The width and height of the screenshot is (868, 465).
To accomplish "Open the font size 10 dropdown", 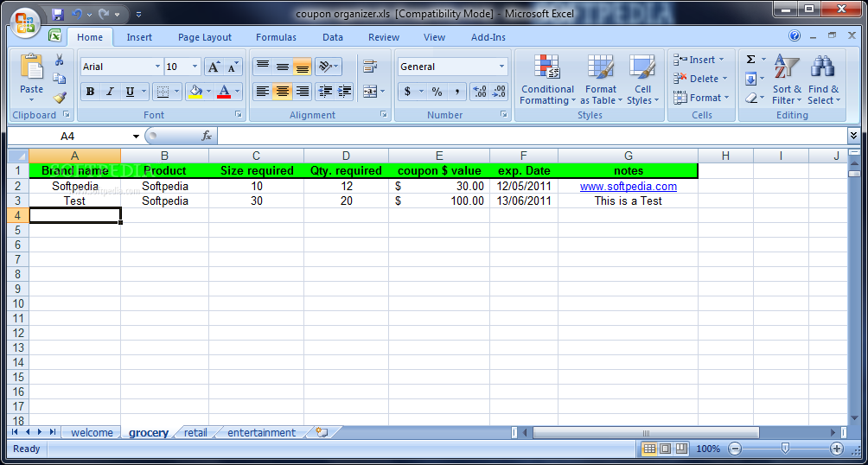I will (195, 67).
